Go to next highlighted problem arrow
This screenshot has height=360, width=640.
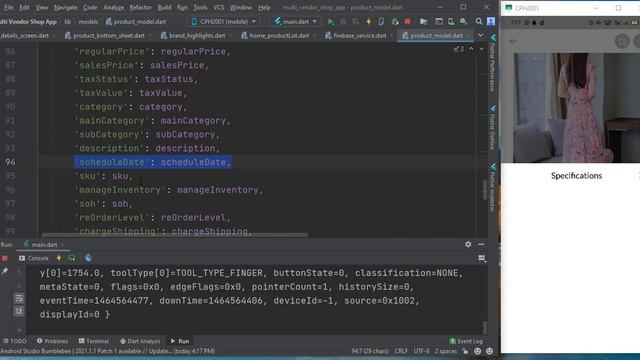tap(482, 49)
